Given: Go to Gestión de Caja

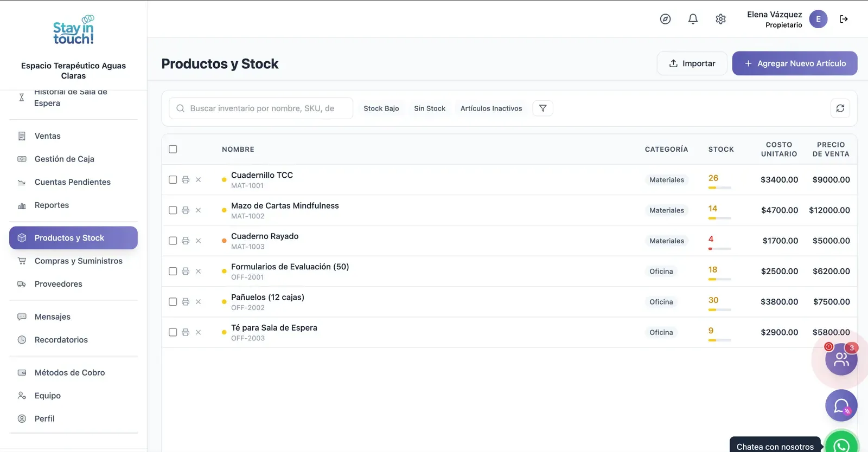Looking at the screenshot, I should pyautogui.click(x=73, y=159).
